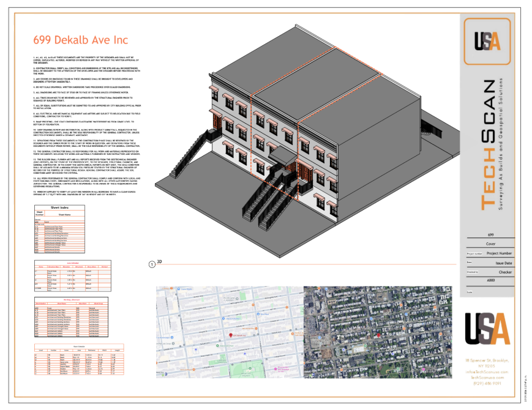Click the red marker on the satellite map
Viewport: 532px width, 410px height.
[x=379, y=335]
